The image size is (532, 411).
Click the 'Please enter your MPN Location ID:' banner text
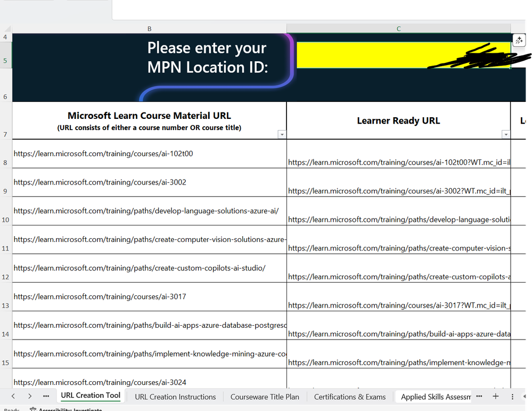tap(207, 58)
